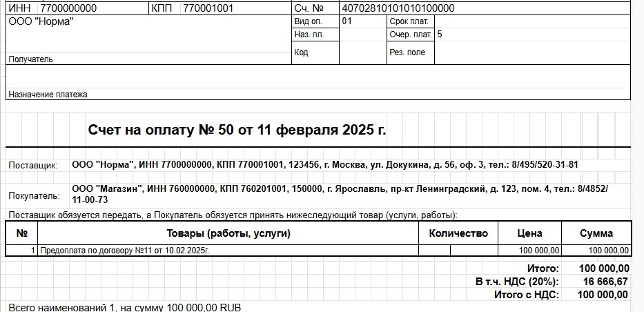Click the supplier details text after Поставщик
644x312 pixels.
(x=324, y=165)
